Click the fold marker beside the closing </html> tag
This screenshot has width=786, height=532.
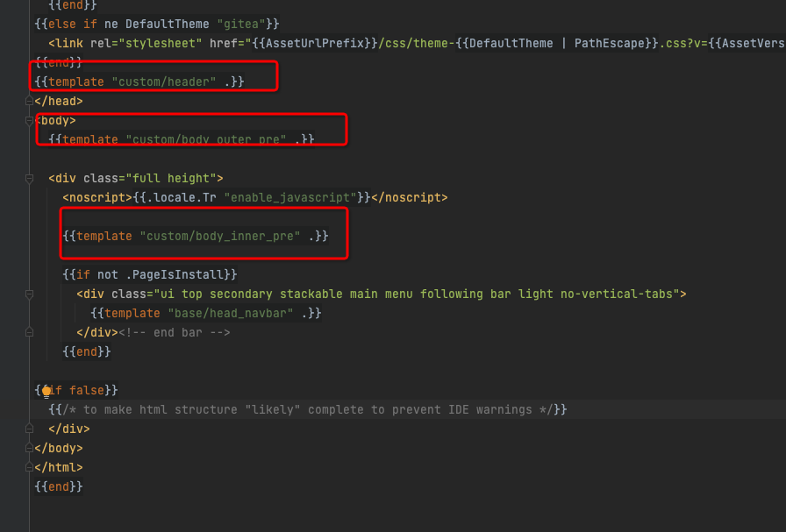tap(27, 467)
